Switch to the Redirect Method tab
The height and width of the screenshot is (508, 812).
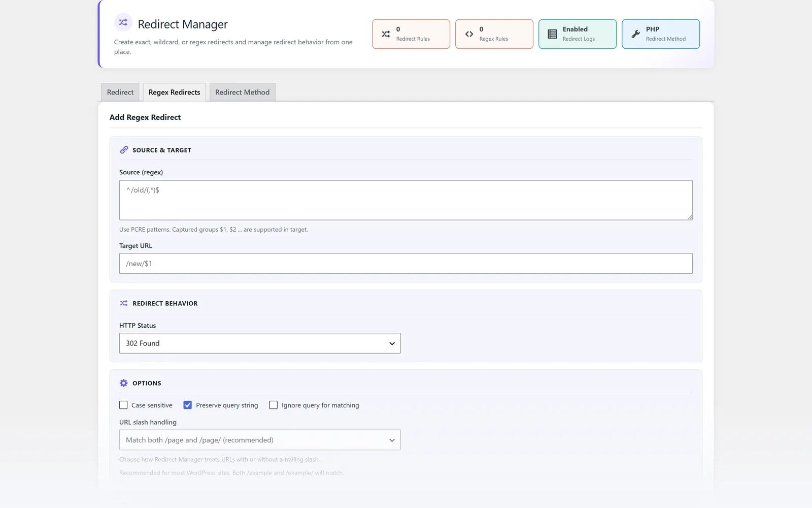pos(242,92)
